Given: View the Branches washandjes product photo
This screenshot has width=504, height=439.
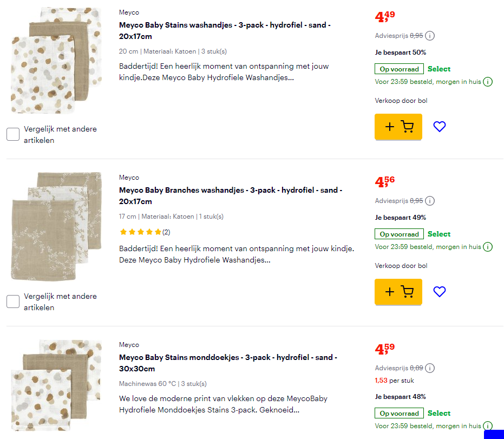Looking at the screenshot, I should [x=58, y=225].
